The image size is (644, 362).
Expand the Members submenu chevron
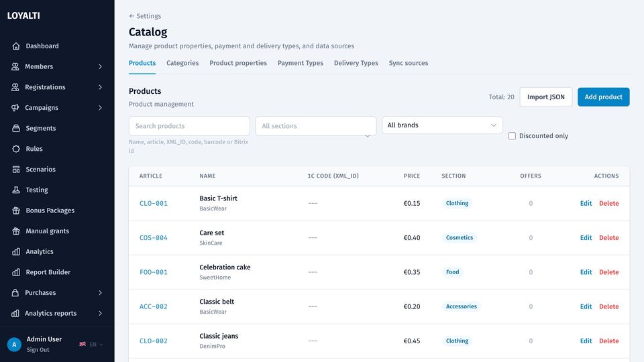(100, 66)
